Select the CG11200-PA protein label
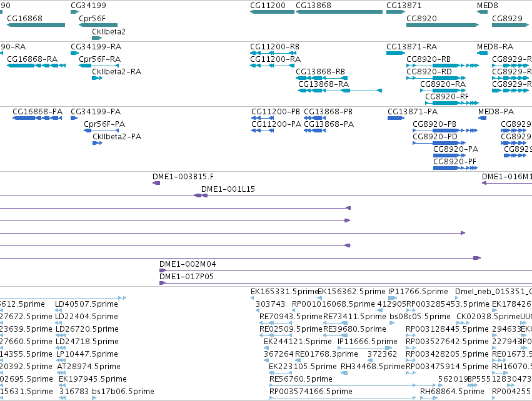532x401 pixels. coord(276,124)
